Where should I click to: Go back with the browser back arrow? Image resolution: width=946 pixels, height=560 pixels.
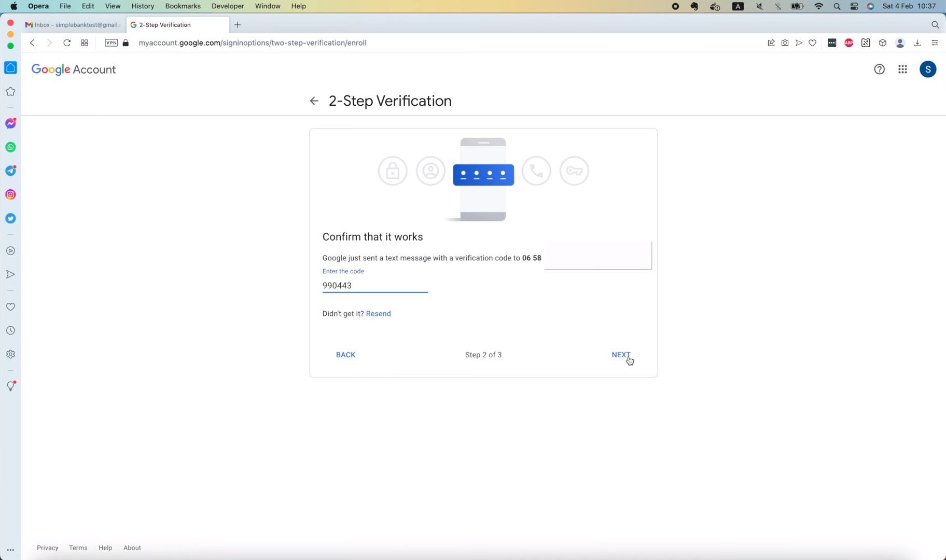tap(32, 43)
